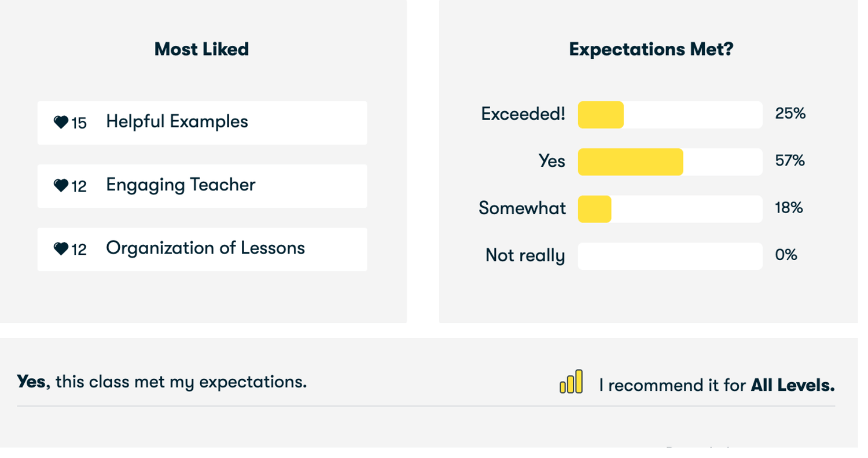Click the heart icon beside Engaging Teacher
This screenshot has width=868, height=458.
coord(61,185)
